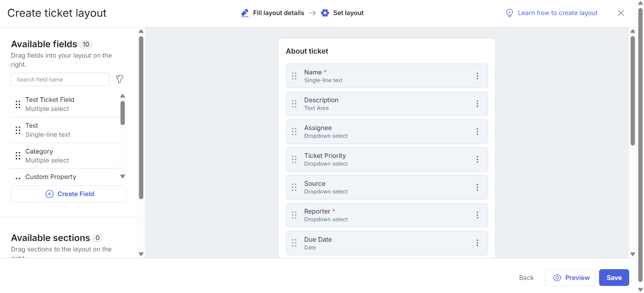Screen dimensions: 644x293
Task: Click the drag handle of Source field
Action: [x=294, y=187]
